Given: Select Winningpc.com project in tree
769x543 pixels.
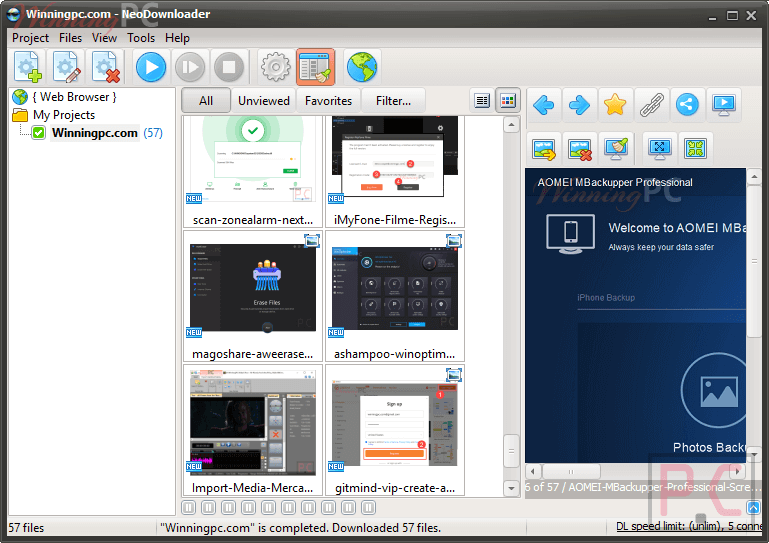Looking at the screenshot, I should [x=95, y=133].
